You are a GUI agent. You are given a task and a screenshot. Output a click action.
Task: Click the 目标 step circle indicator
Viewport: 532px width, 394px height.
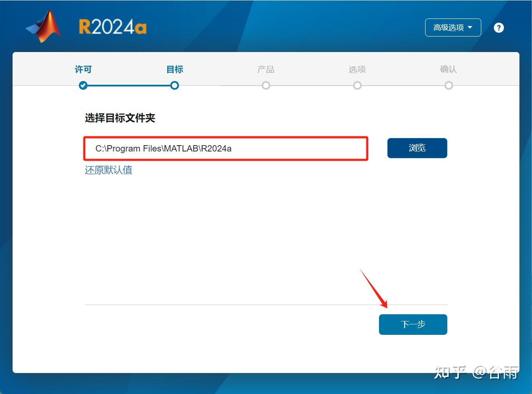(174, 85)
